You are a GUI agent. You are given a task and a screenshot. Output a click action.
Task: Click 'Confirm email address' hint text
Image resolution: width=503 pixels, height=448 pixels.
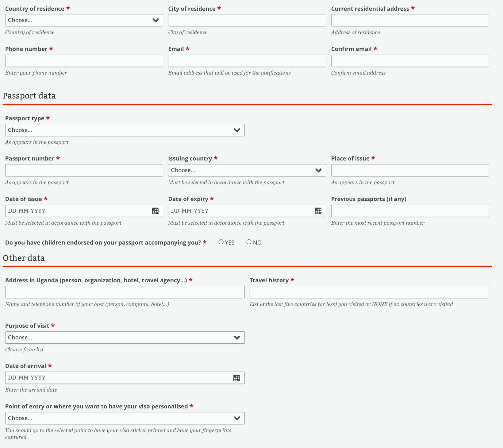click(x=358, y=73)
